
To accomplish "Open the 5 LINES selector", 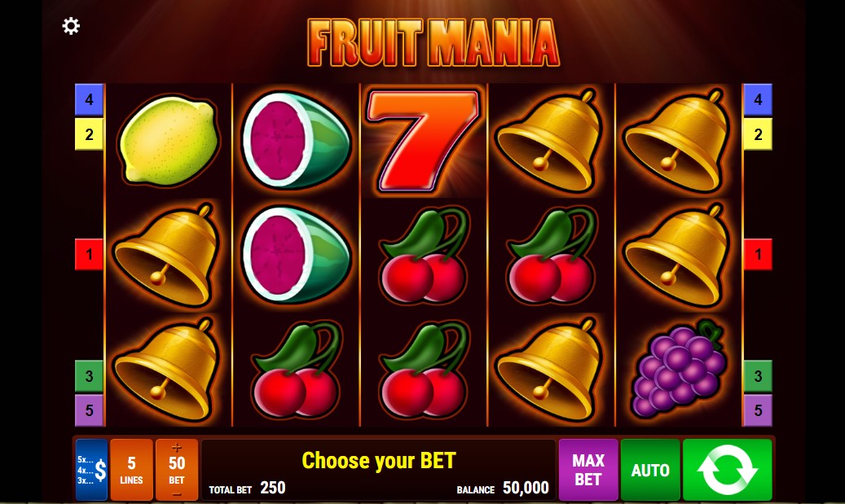I will (x=131, y=470).
